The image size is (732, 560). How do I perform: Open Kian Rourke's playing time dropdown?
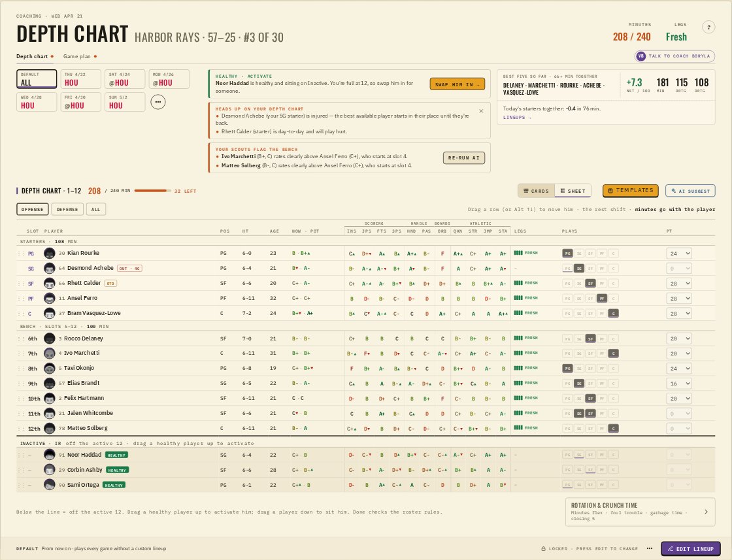tap(679, 254)
